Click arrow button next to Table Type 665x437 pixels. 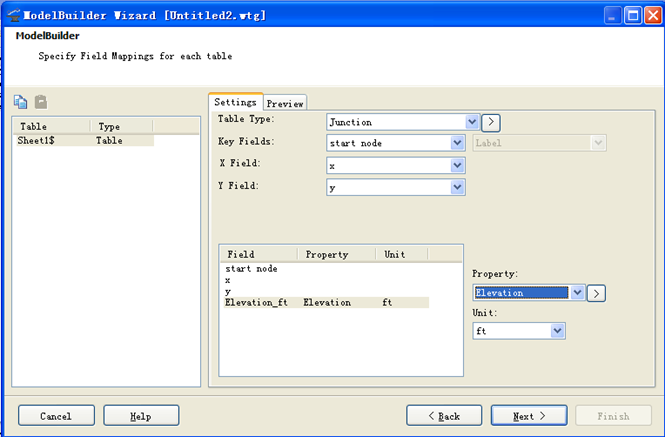click(x=490, y=122)
